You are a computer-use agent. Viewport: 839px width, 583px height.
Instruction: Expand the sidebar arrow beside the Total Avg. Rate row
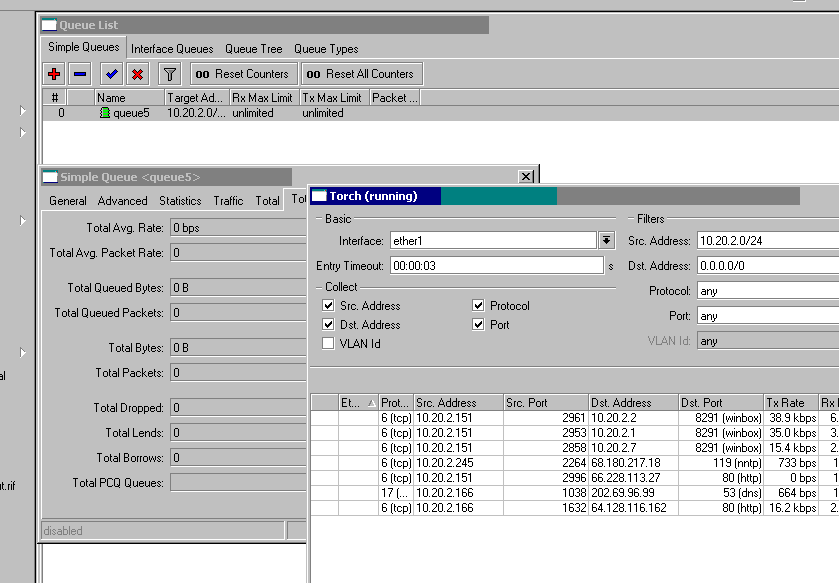click(22, 220)
